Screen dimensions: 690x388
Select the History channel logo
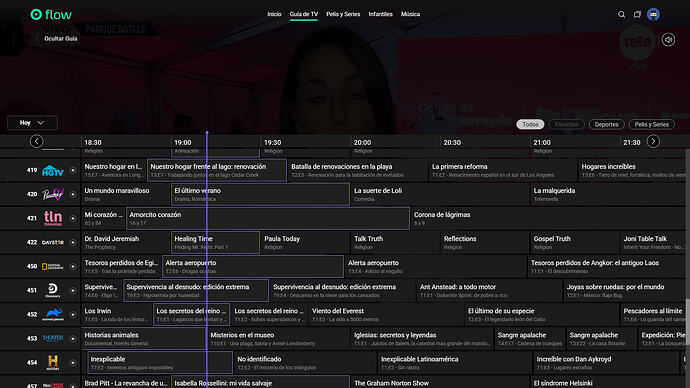point(53,362)
